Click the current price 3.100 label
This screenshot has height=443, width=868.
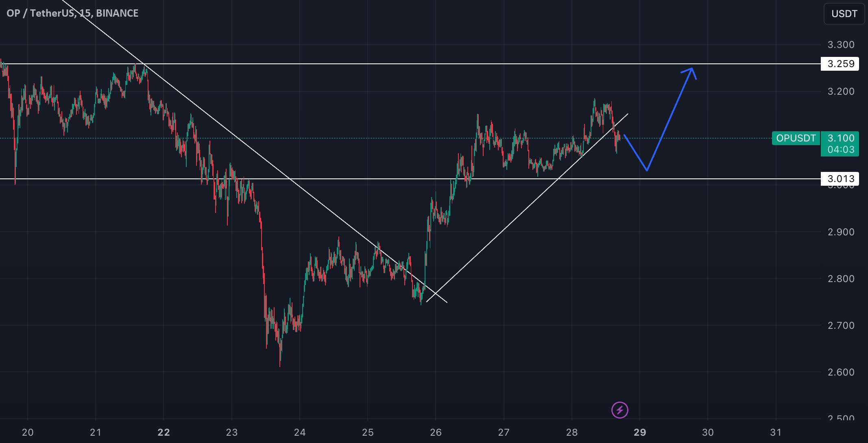pyautogui.click(x=841, y=138)
